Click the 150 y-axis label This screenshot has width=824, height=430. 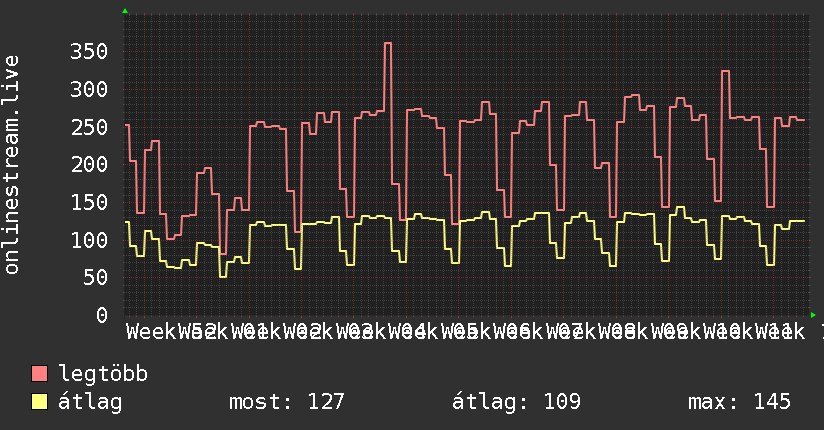pos(89,202)
